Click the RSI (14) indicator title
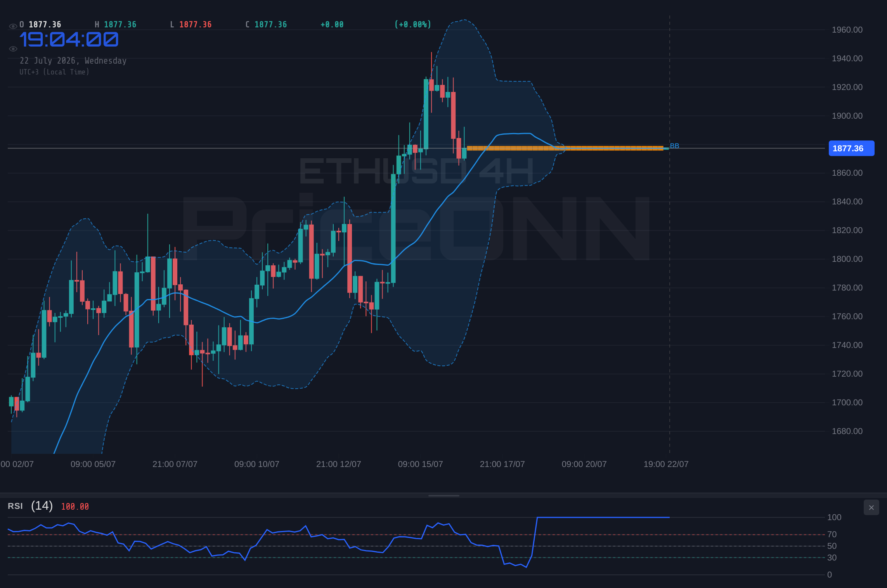Image resolution: width=887 pixels, height=588 pixels. coord(30,506)
